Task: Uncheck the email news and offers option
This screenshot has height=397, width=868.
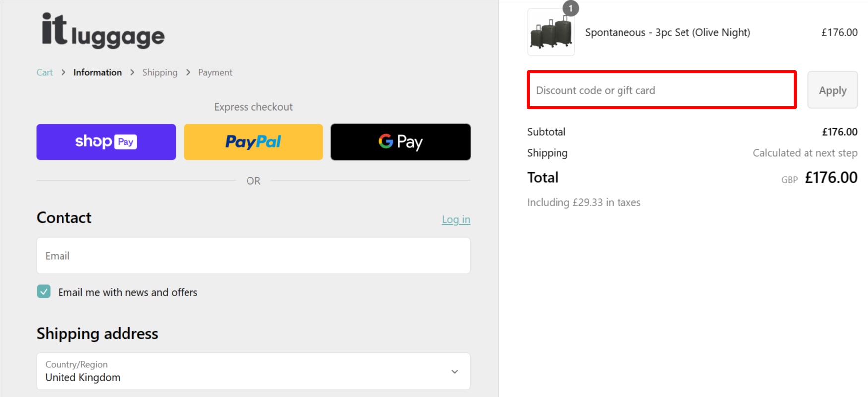Action: tap(44, 292)
